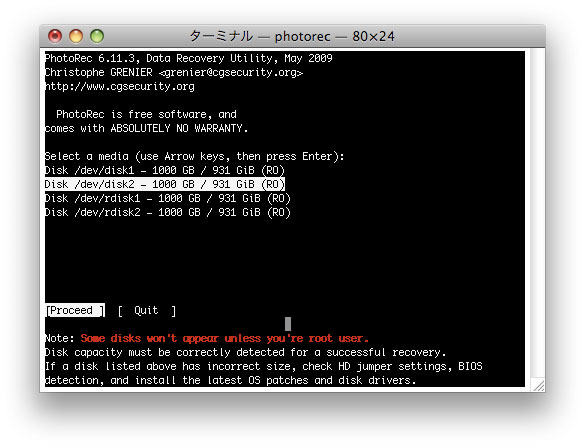This screenshot has width=585, height=447.
Task: Select the Disk /dev/rdisk2 entry
Action: [168, 213]
